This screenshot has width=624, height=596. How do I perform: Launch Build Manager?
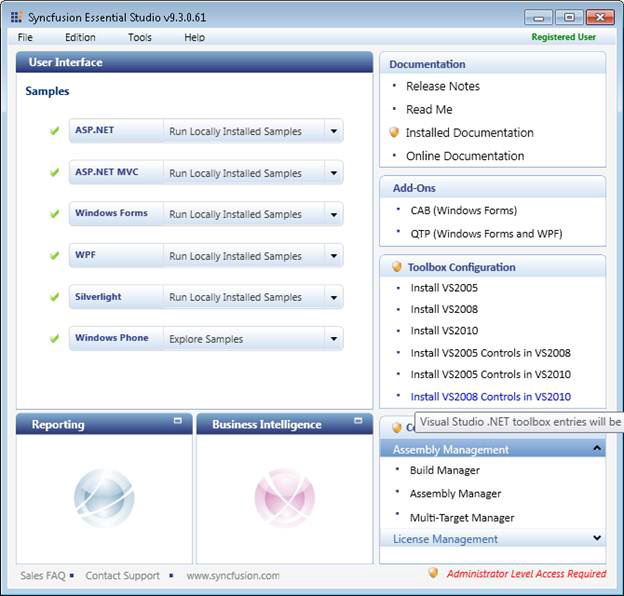coord(445,470)
